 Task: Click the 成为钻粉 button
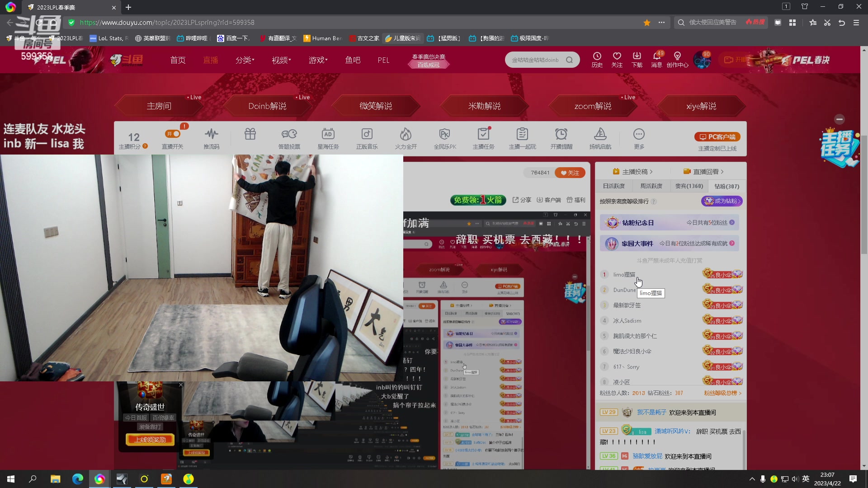pyautogui.click(x=722, y=201)
